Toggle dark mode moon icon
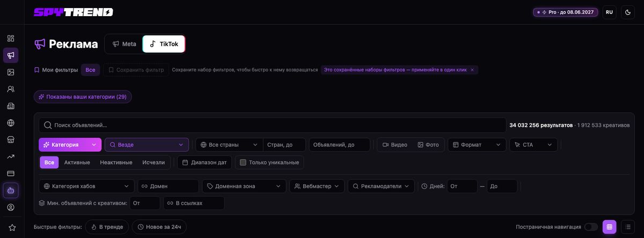 (628, 12)
